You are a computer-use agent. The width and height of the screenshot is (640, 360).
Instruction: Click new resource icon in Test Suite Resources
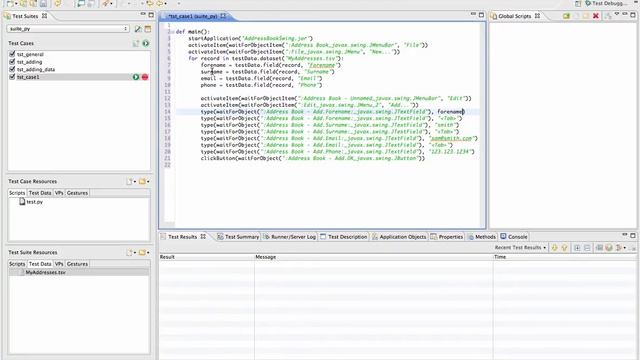point(129,253)
